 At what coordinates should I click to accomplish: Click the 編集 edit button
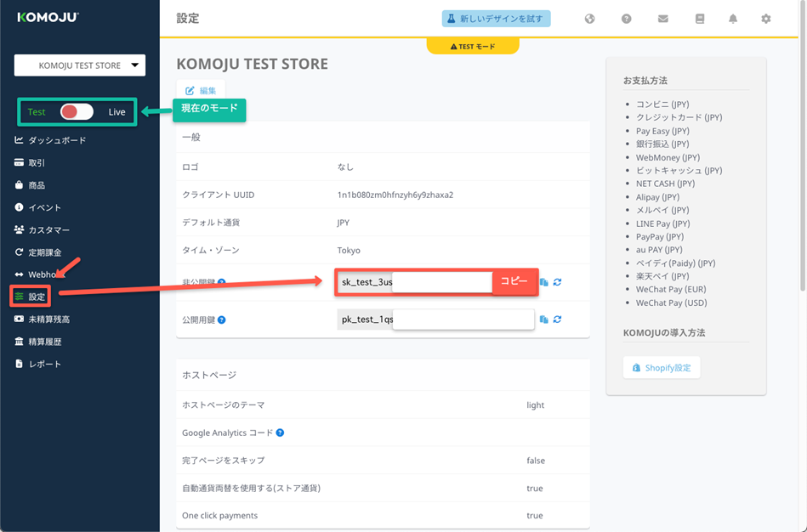pos(201,91)
